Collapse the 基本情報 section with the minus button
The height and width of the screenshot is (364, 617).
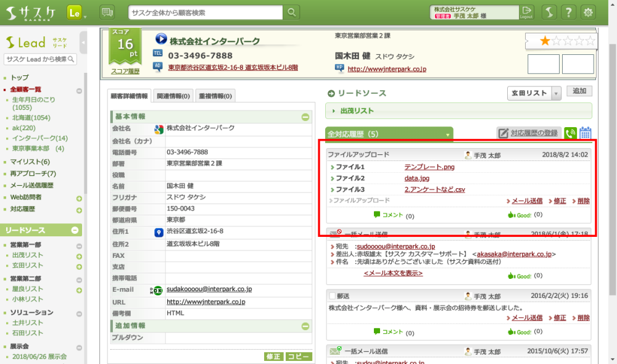click(x=305, y=117)
